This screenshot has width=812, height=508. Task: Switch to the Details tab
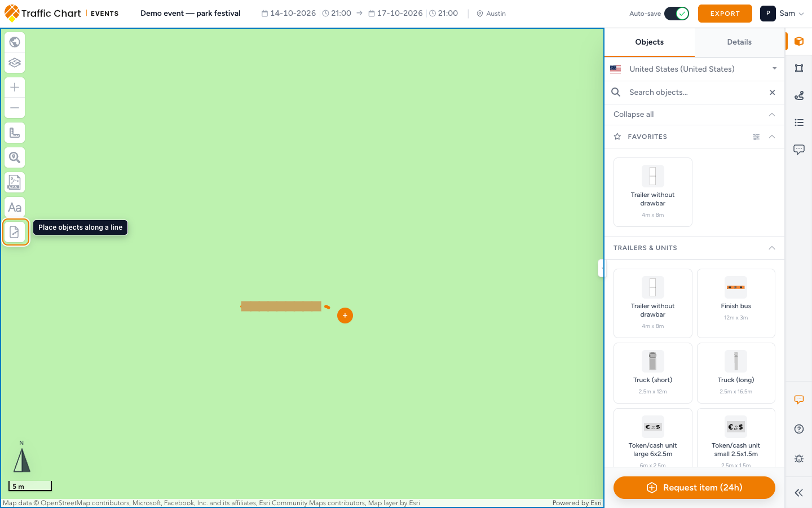point(739,42)
